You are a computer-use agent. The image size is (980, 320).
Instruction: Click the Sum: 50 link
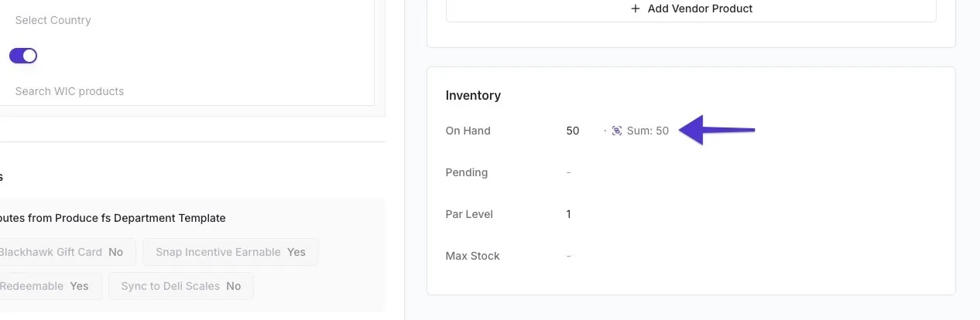[648, 131]
